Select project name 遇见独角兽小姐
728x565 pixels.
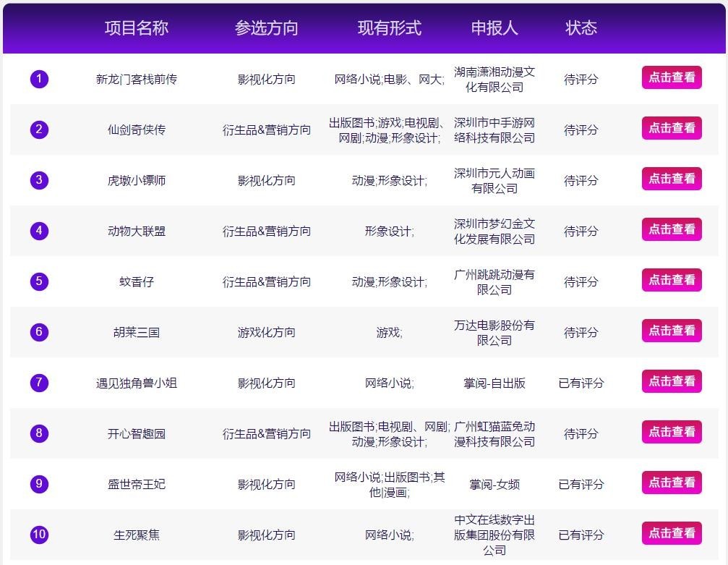(x=137, y=383)
